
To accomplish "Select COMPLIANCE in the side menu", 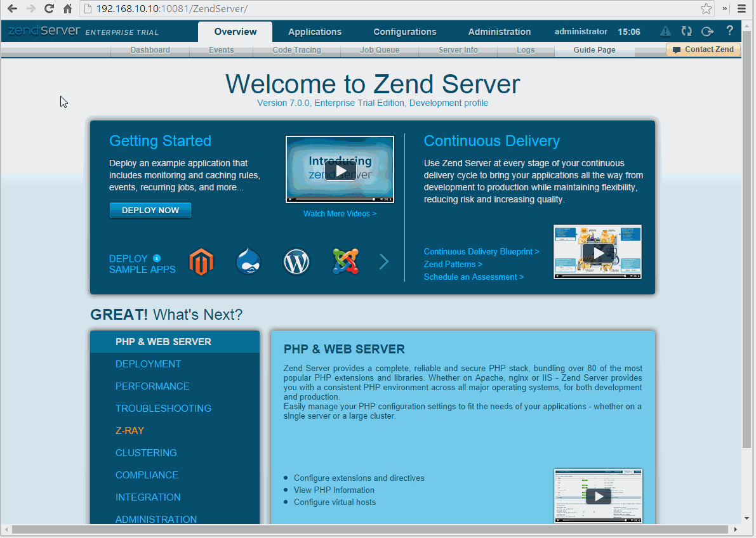I will click(x=175, y=475).
